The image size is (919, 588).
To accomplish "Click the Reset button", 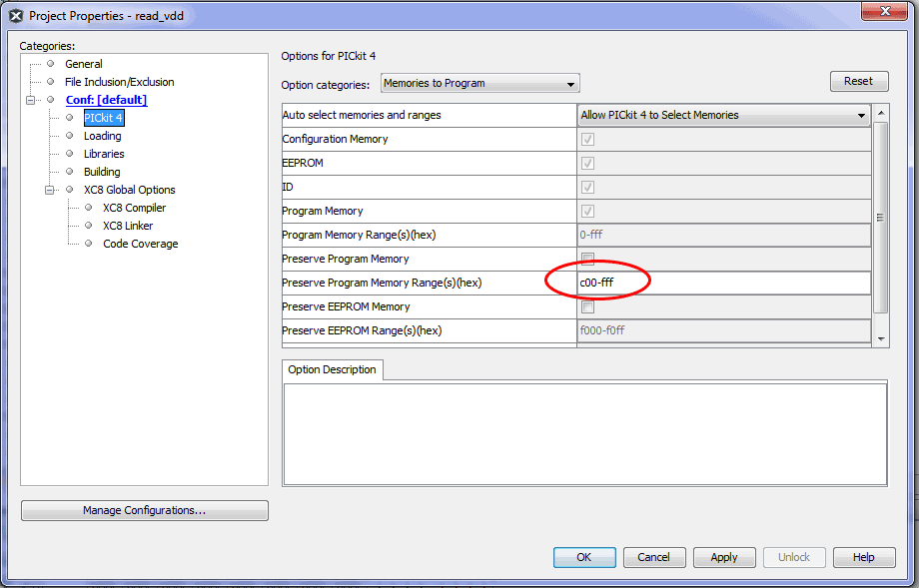I will 859,82.
